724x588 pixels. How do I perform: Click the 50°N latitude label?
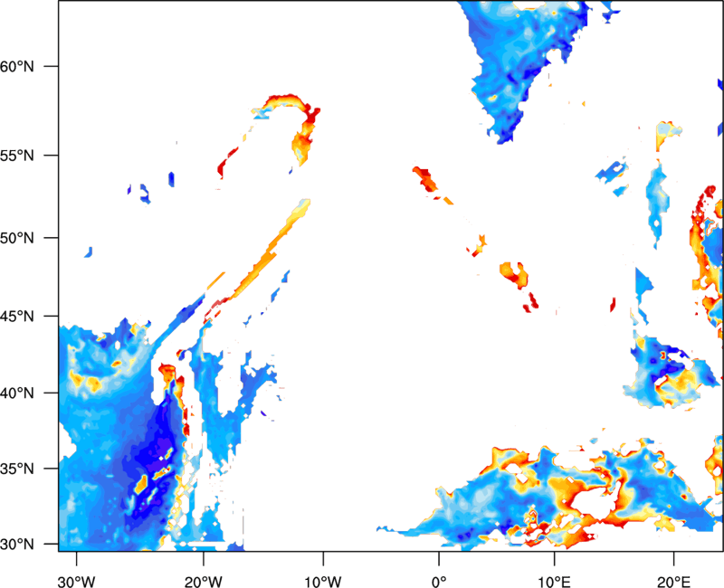pos(17,238)
